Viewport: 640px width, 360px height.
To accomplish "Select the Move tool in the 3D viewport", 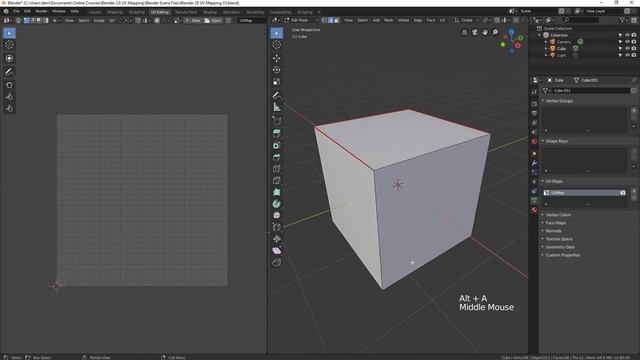I will [x=277, y=58].
